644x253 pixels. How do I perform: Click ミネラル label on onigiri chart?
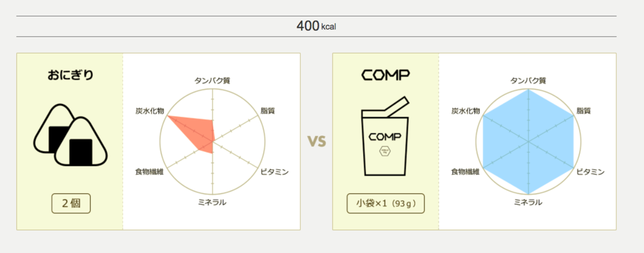click(x=212, y=202)
